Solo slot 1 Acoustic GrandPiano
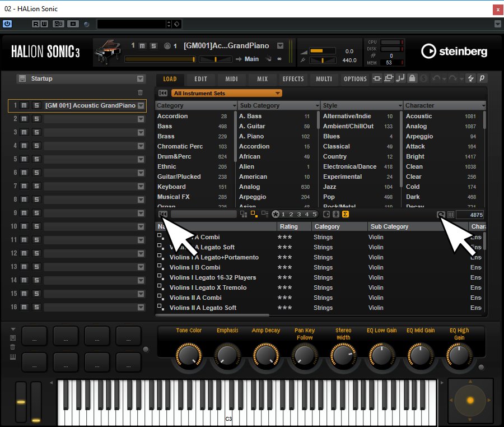This screenshot has width=504, height=427. click(x=36, y=105)
